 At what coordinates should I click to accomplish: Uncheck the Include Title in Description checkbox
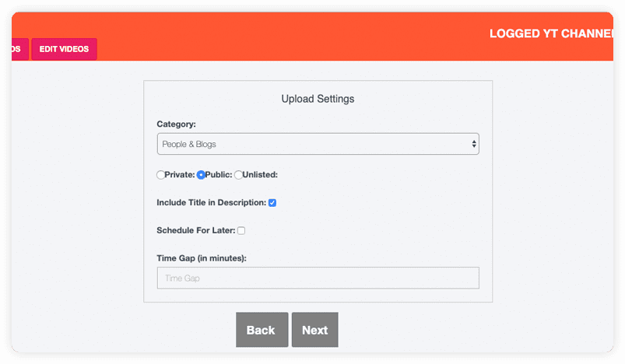point(272,203)
